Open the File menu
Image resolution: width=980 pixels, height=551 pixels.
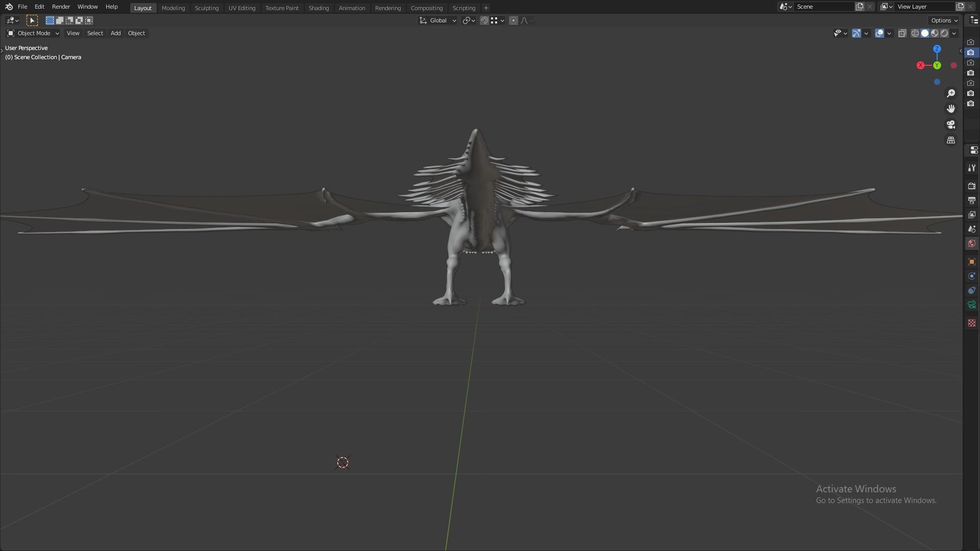click(x=22, y=7)
